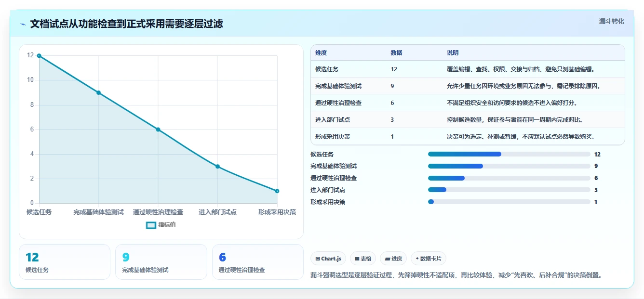
Task: Select the Chart.js chip
Action: pyautogui.click(x=328, y=259)
